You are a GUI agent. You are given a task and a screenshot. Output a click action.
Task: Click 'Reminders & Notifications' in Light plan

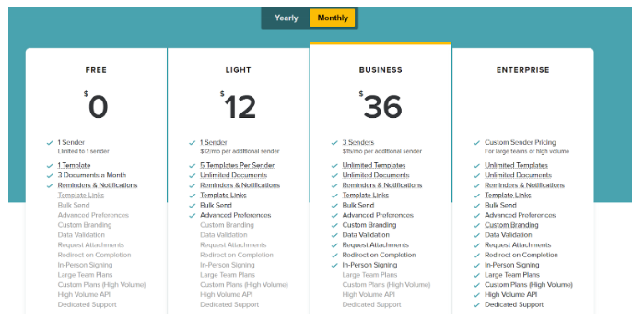pyautogui.click(x=240, y=185)
